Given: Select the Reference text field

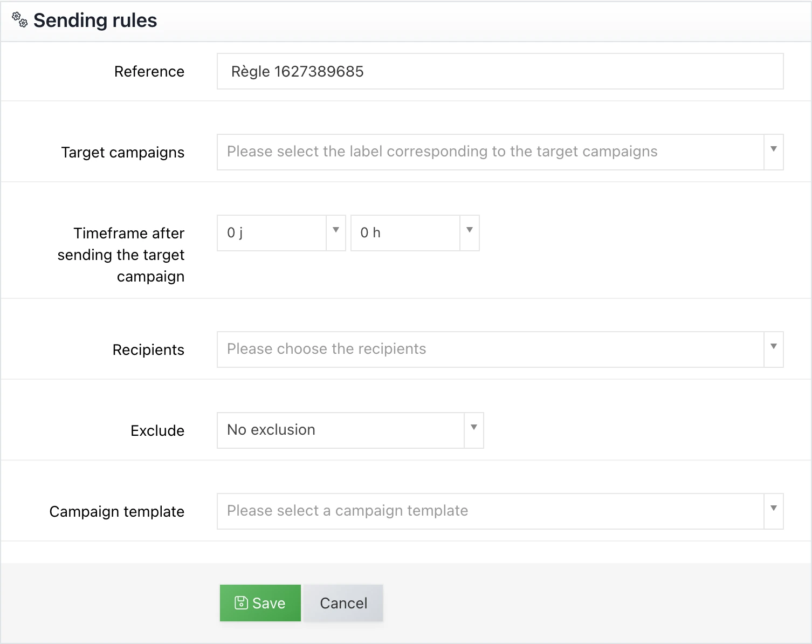Looking at the screenshot, I should [x=499, y=71].
